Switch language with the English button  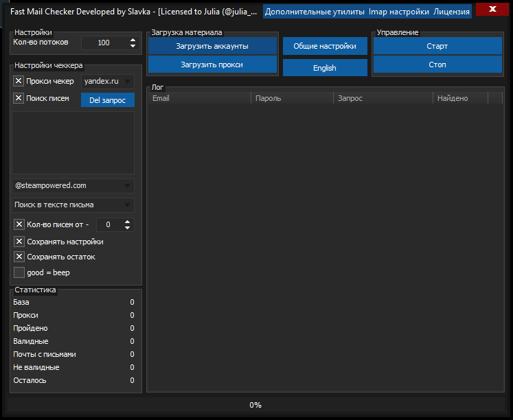324,68
